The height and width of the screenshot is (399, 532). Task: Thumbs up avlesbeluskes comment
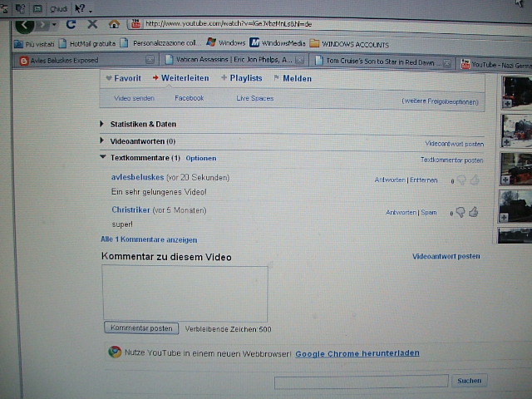[x=475, y=180]
